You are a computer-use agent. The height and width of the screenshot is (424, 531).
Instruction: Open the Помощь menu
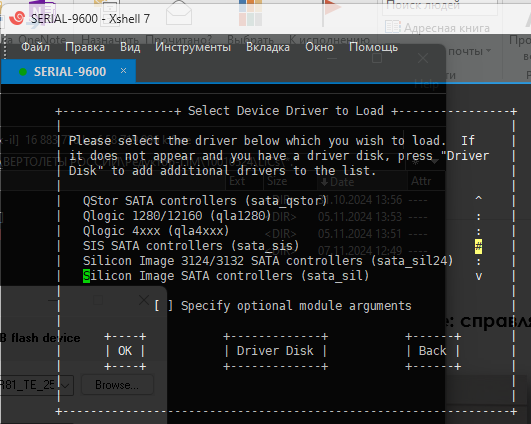[x=373, y=47]
